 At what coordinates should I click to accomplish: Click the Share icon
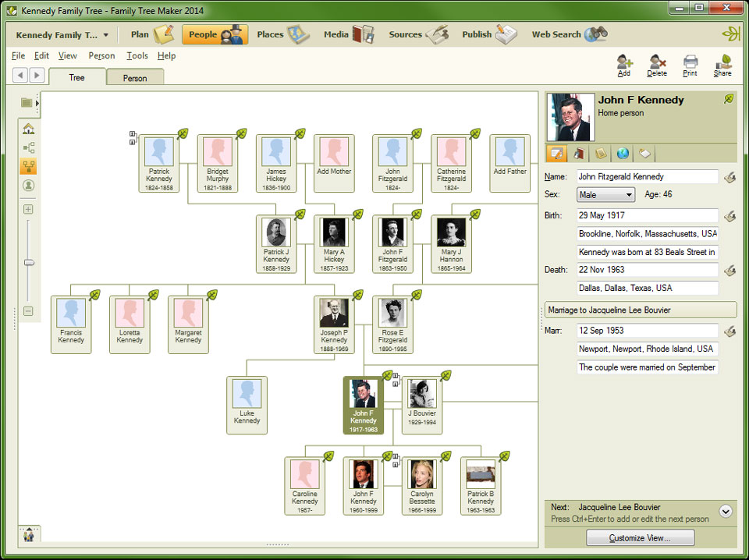722,66
